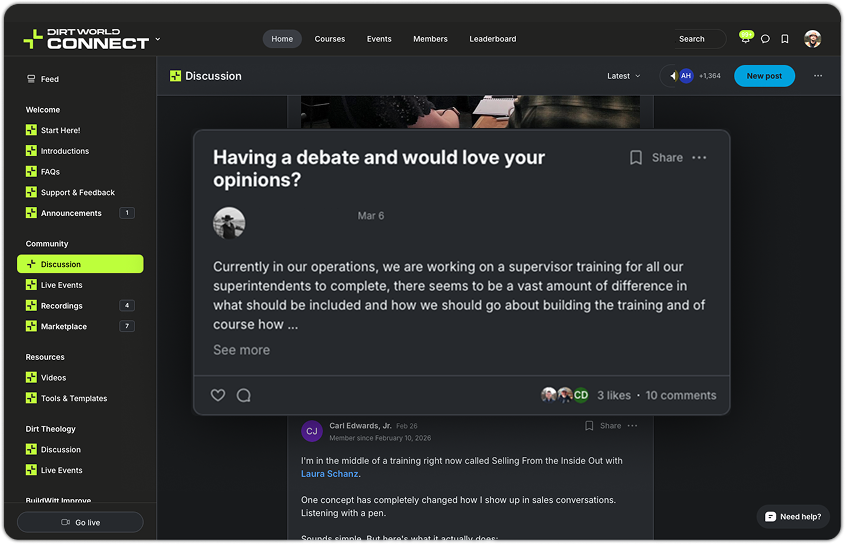
Task: Expand Dirt World Connect community switcher chevron
Action: (x=157, y=39)
